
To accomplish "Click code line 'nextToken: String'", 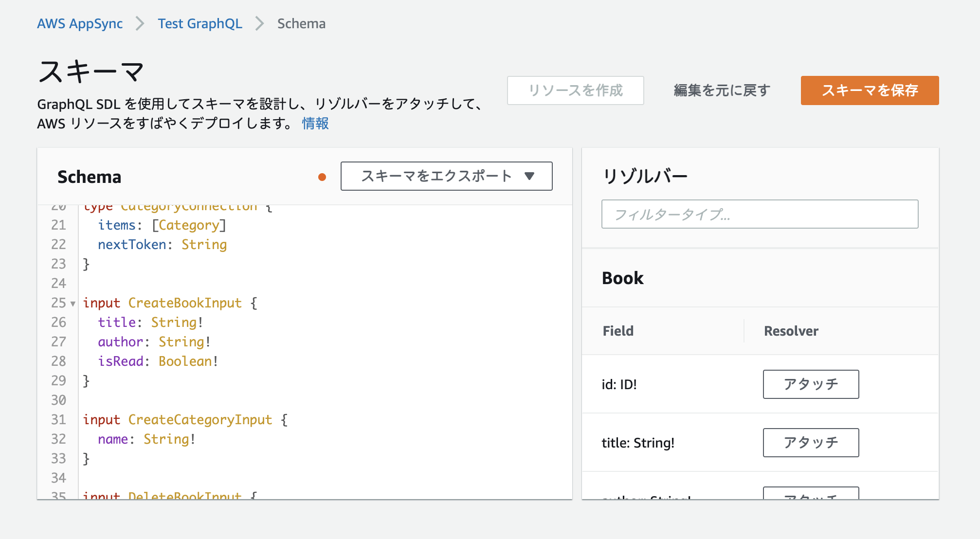I will [x=163, y=245].
